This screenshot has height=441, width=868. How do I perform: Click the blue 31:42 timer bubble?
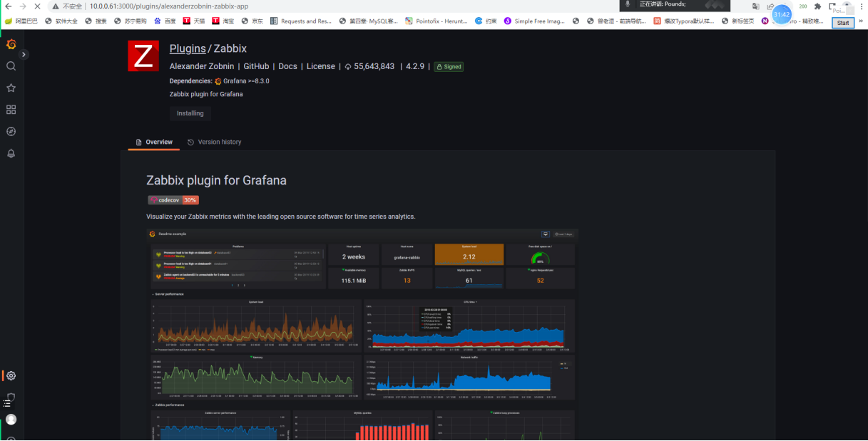point(782,14)
